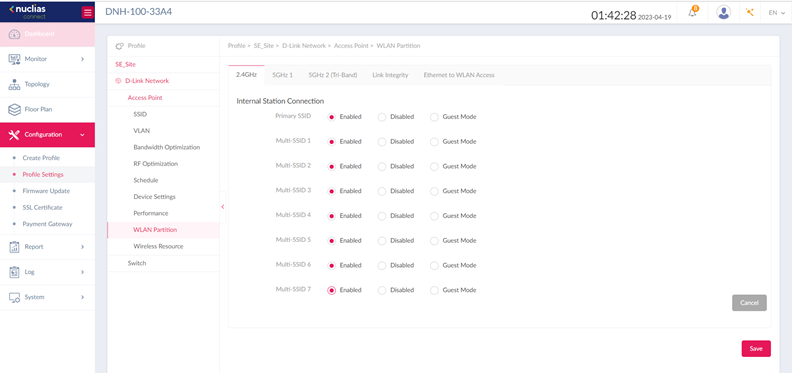
Task: Expand the Monitor menu chevron
Action: tap(82, 59)
